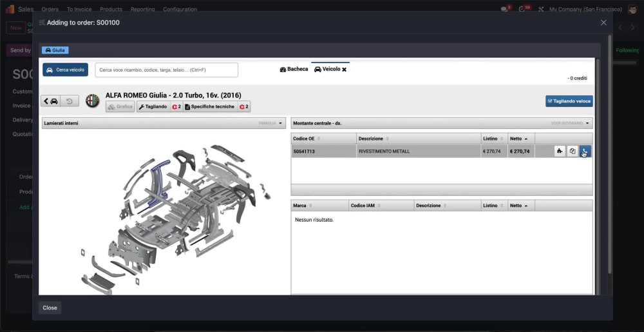Click the New button in background window

point(16,28)
